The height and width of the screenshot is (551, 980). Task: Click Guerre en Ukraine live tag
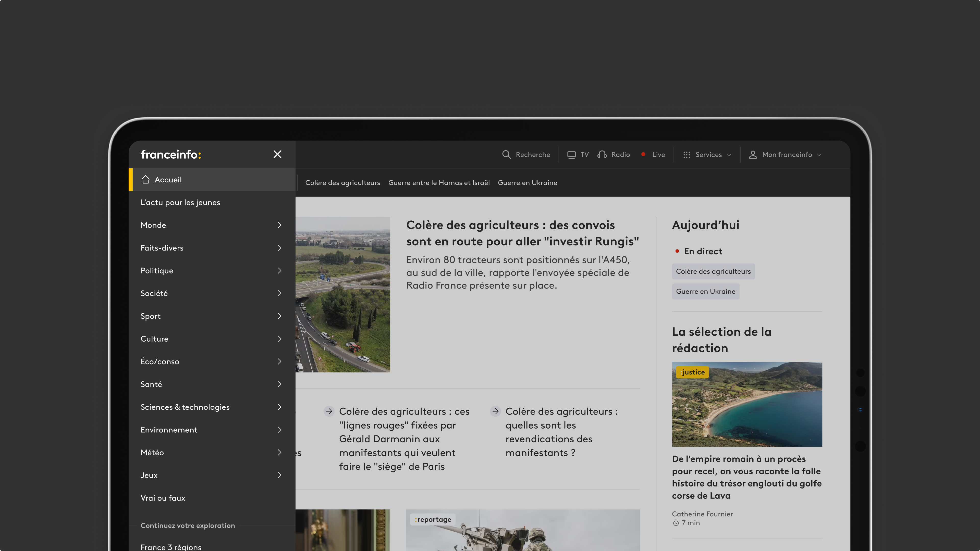(705, 291)
